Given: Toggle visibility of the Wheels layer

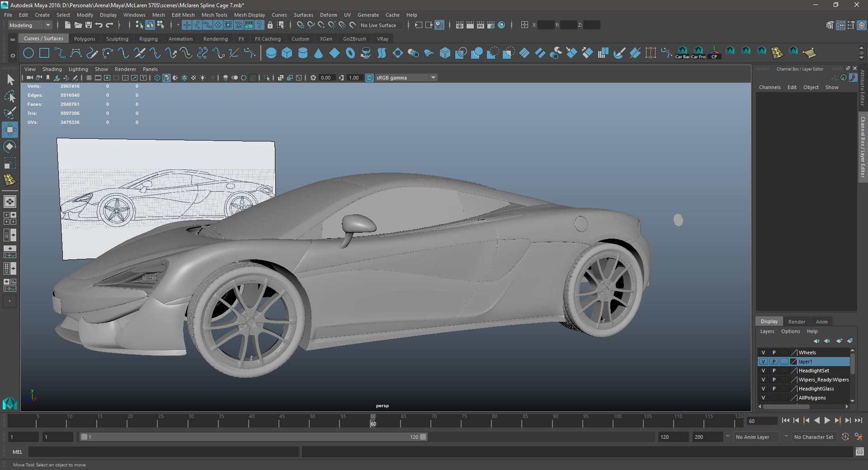Looking at the screenshot, I should 763,352.
